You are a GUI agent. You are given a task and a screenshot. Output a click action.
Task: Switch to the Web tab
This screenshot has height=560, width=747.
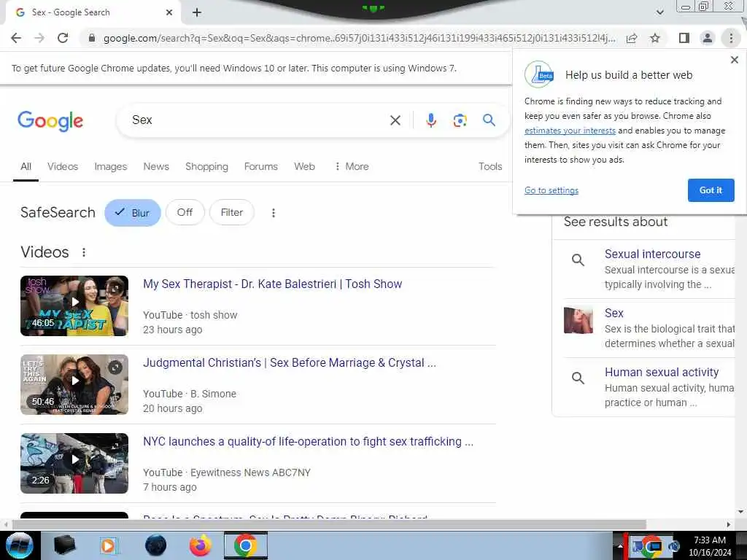[304, 167]
